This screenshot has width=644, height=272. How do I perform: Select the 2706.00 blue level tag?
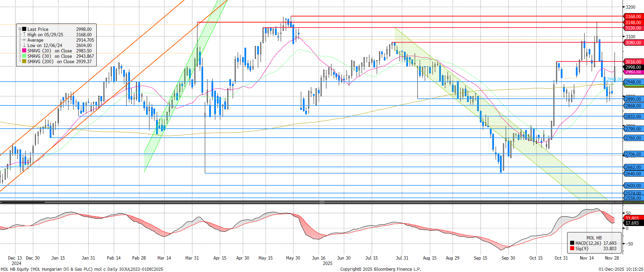[633, 154]
